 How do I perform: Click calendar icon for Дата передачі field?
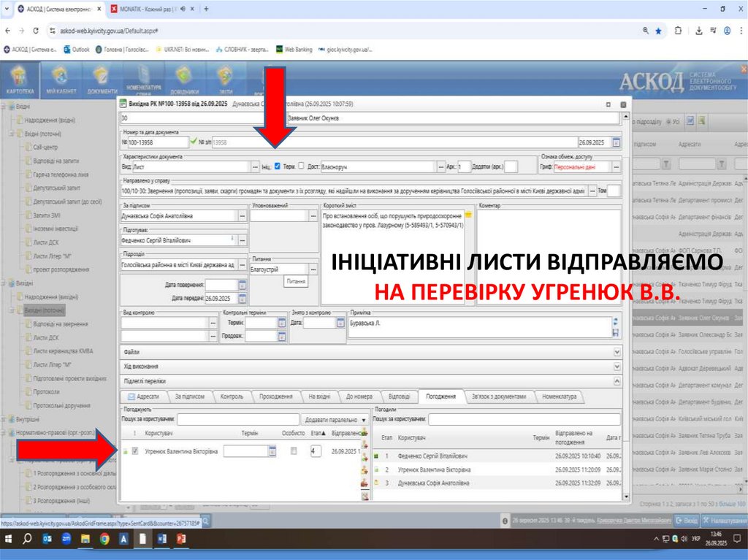coord(243,298)
